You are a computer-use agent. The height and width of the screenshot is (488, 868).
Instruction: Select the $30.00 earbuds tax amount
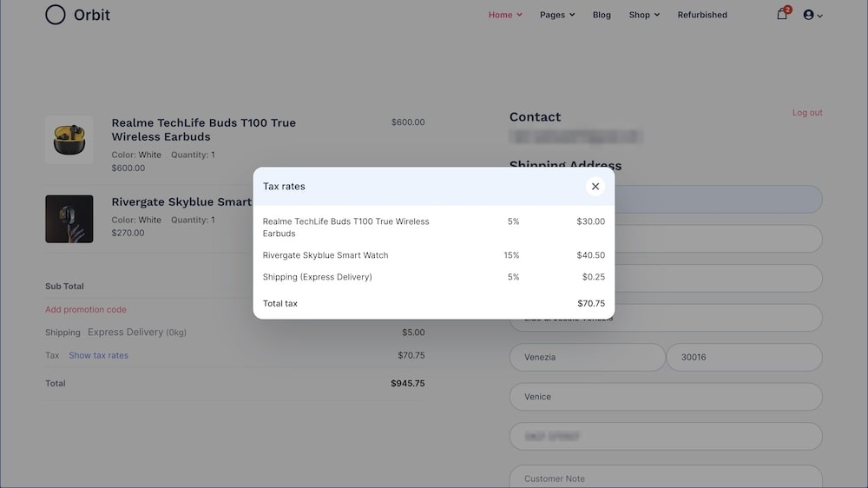590,221
